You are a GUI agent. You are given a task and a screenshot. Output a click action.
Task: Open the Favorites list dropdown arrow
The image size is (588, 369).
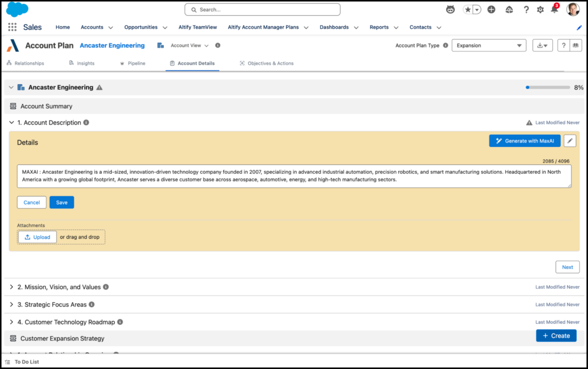[x=477, y=10]
